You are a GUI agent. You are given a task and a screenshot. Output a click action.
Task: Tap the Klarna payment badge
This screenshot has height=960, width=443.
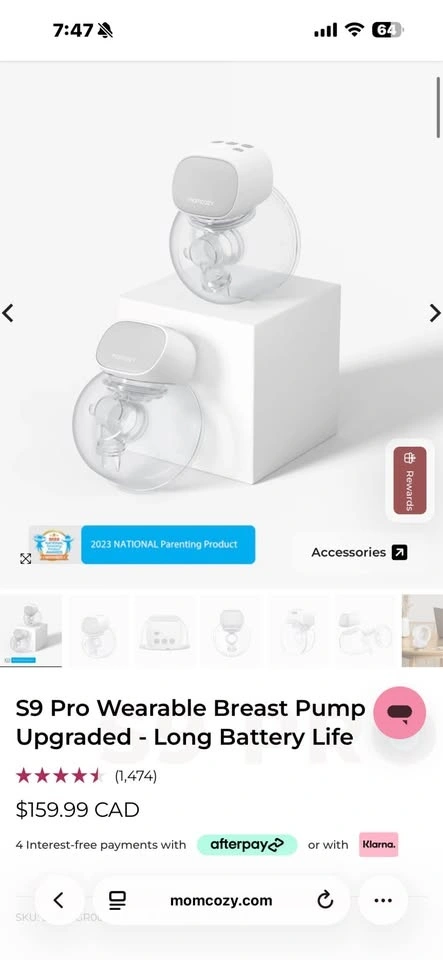click(x=379, y=845)
